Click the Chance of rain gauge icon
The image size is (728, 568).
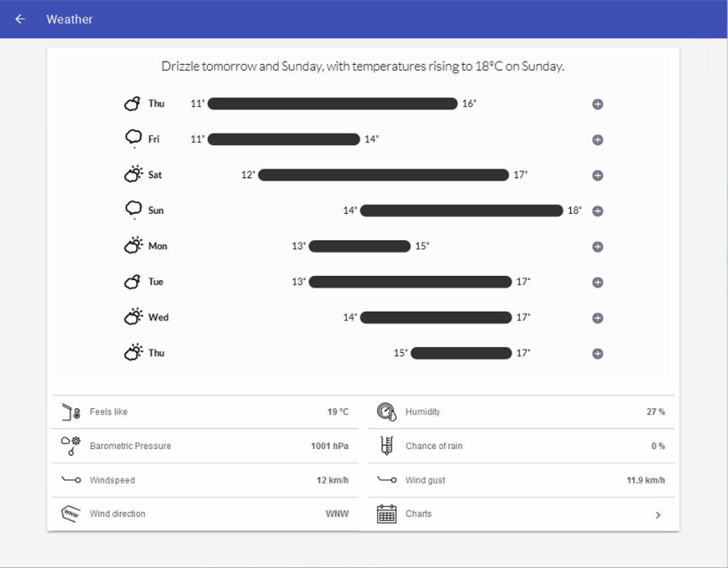386,446
